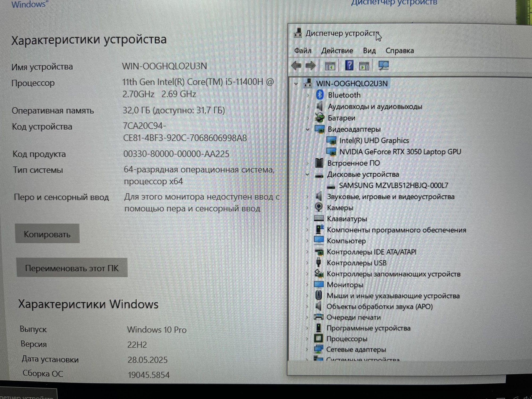This screenshot has height=399, width=532.
Task: Select the Мониторы category icon
Action: click(x=318, y=284)
